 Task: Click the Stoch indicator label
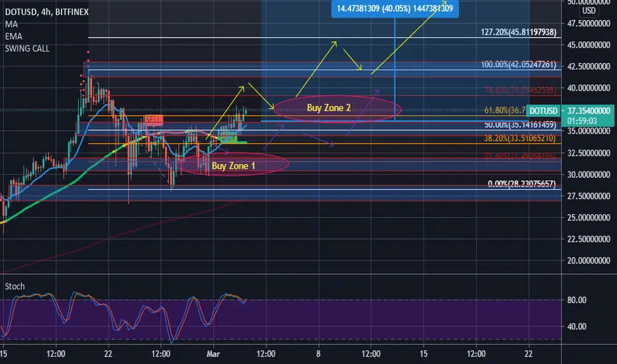[15, 287]
